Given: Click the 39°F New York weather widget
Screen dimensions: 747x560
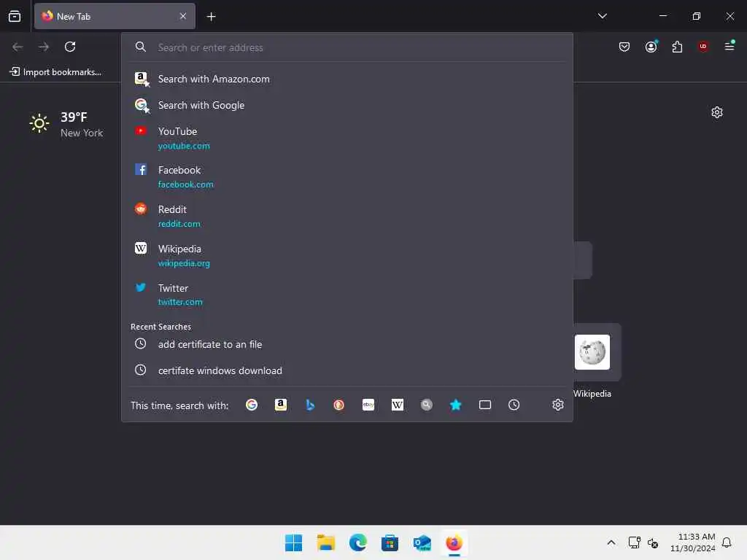Looking at the screenshot, I should 66,124.
